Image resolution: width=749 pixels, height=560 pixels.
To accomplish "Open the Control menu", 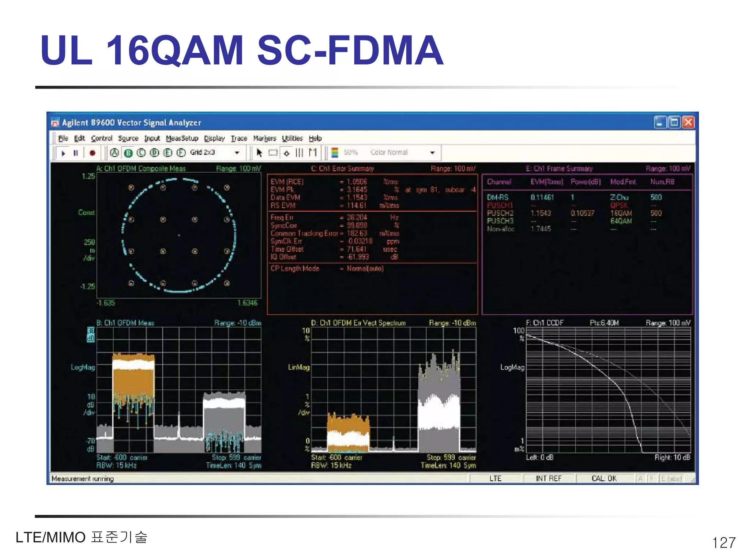I will [x=102, y=138].
